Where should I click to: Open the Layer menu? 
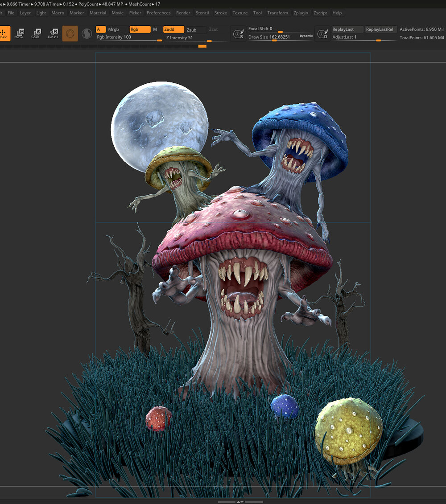click(25, 13)
